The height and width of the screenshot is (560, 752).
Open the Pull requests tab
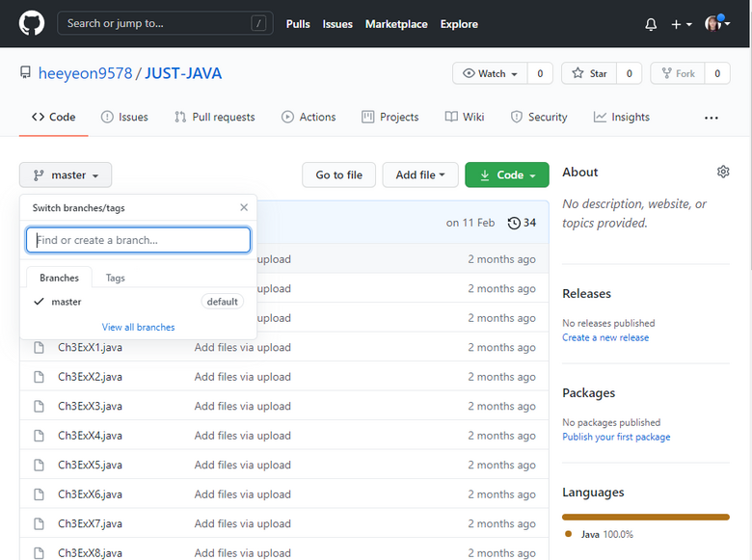pos(214,117)
